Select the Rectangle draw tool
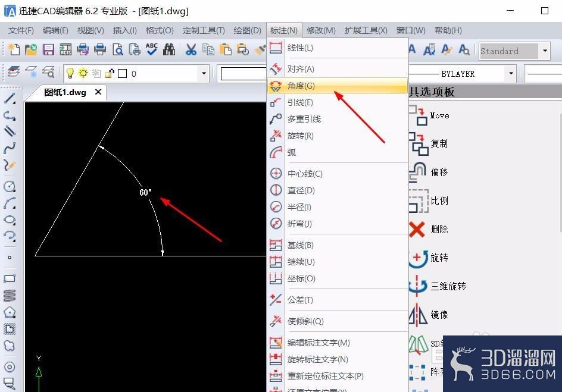Screen dimensions: 562x392 10,278
